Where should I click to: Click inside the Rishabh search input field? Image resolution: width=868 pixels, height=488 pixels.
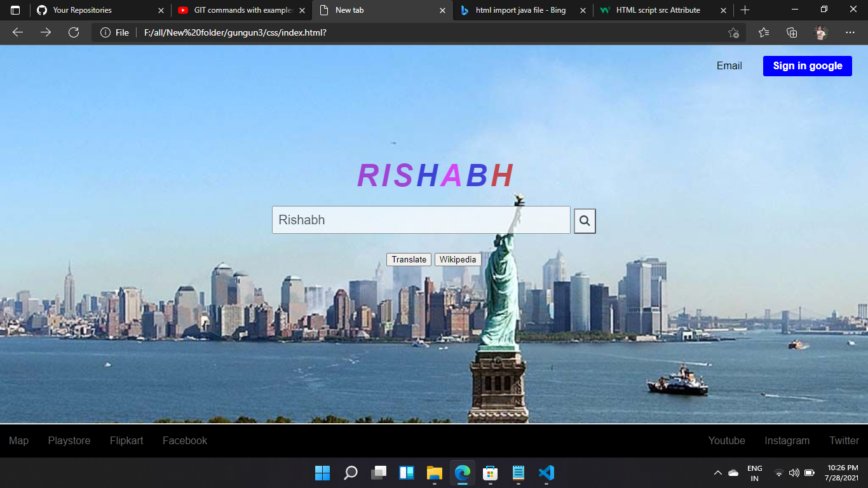pyautogui.click(x=421, y=220)
